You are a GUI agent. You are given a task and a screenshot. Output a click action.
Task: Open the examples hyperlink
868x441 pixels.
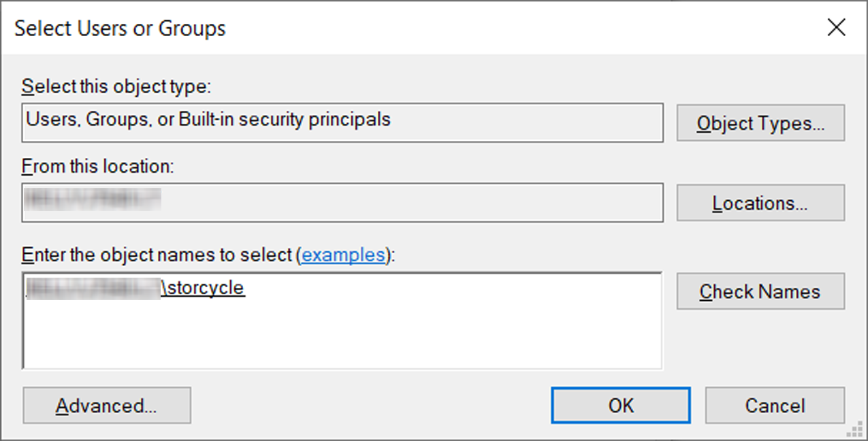click(x=344, y=255)
